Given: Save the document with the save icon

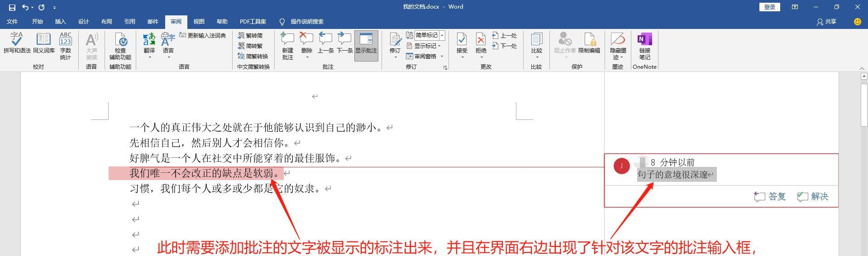Looking at the screenshot, I should point(12,7).
